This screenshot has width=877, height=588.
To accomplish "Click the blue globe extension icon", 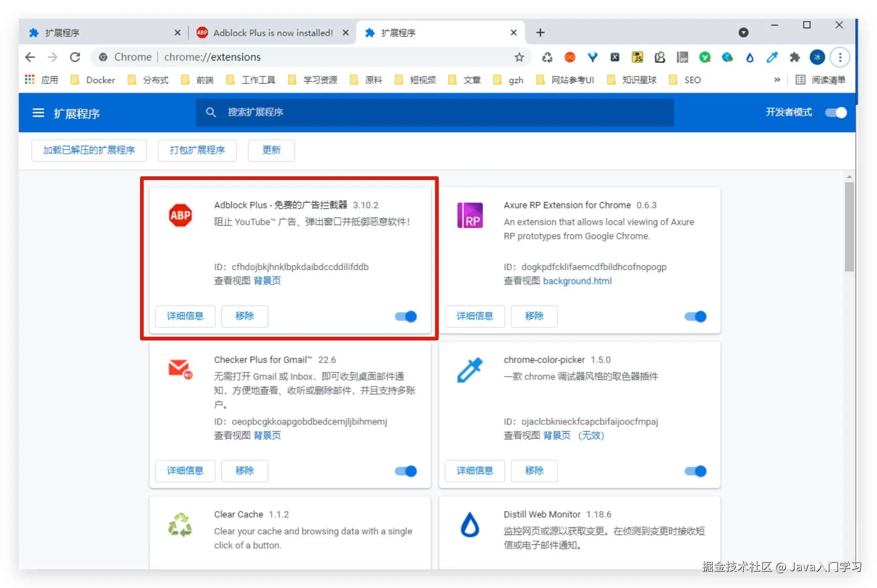I will point(727,57).
